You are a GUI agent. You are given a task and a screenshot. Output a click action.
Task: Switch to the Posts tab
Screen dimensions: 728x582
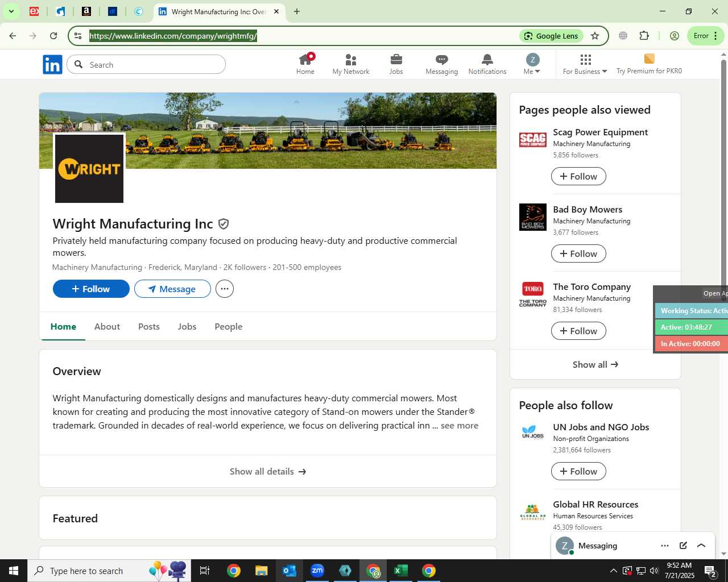coord(149,326)
